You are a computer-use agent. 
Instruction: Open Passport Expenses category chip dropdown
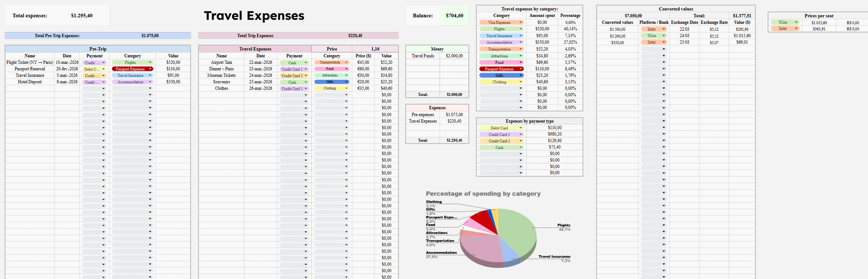click(x=132, y=69)
